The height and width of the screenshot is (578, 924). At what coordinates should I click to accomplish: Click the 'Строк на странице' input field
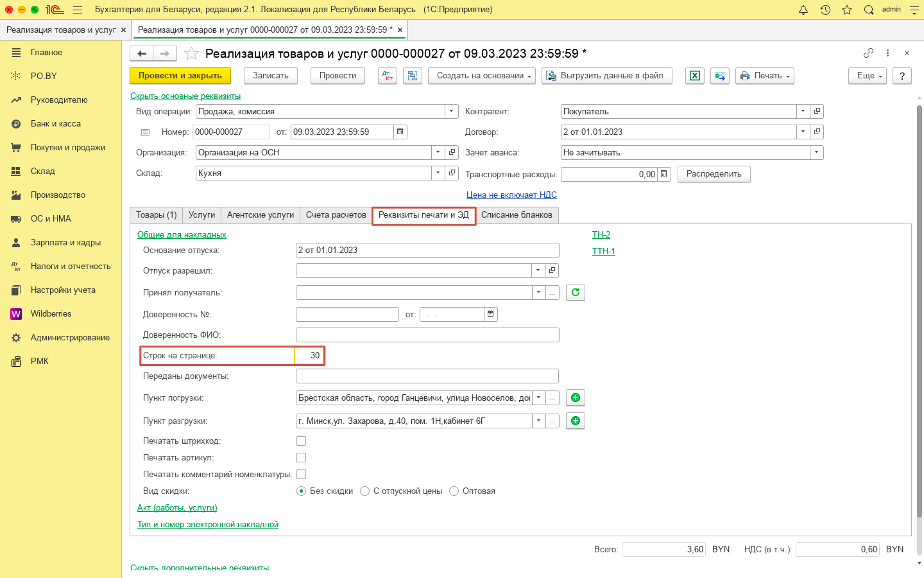tap(309, 356)
